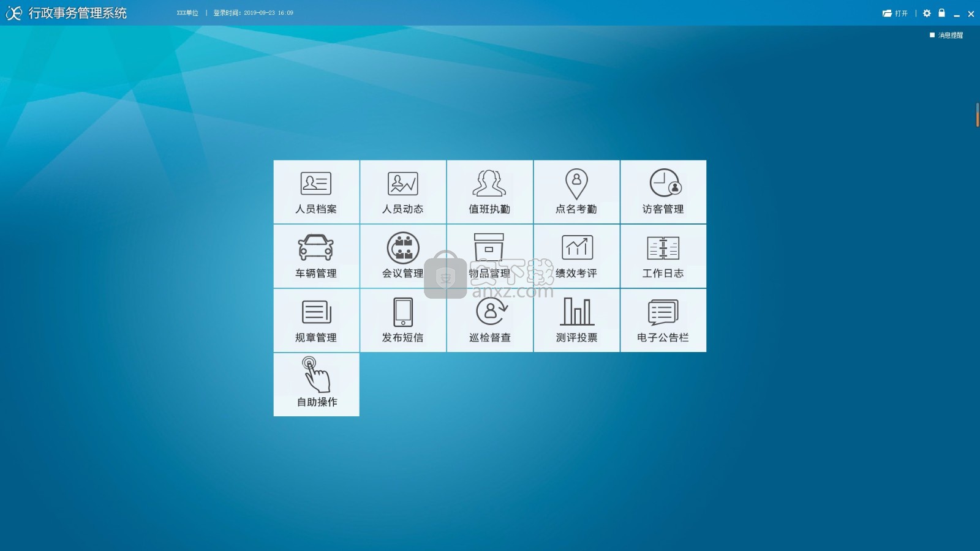This screenshot has width=980, height=551.
Task: Open the 自助操作 self-service module
Action: point(316,385)
